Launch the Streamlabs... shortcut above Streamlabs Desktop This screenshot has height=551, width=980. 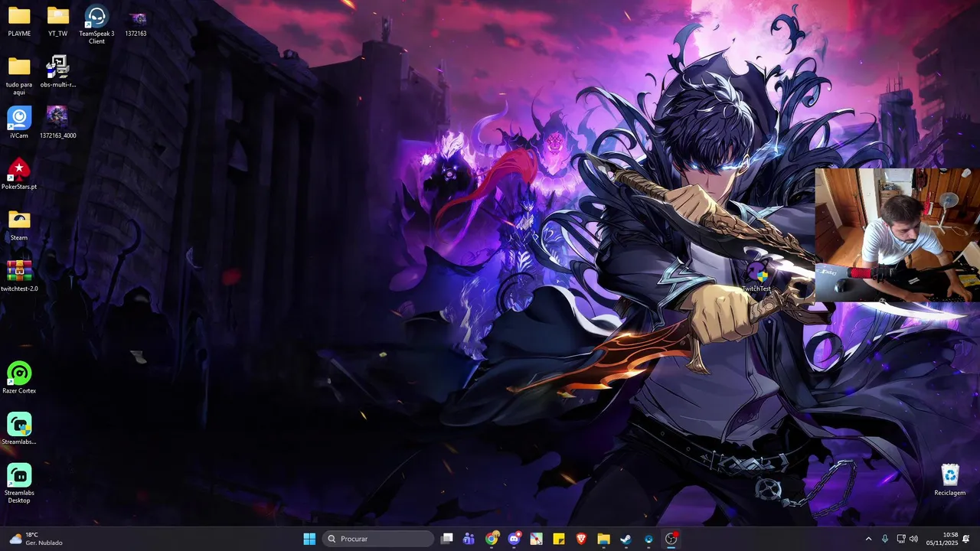[x=19, y=429]
